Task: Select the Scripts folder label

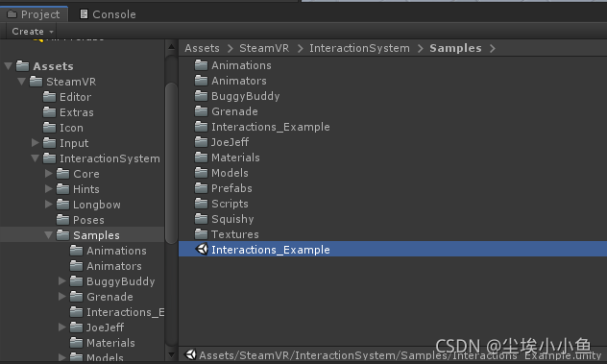Action: [x=230, y=204]
